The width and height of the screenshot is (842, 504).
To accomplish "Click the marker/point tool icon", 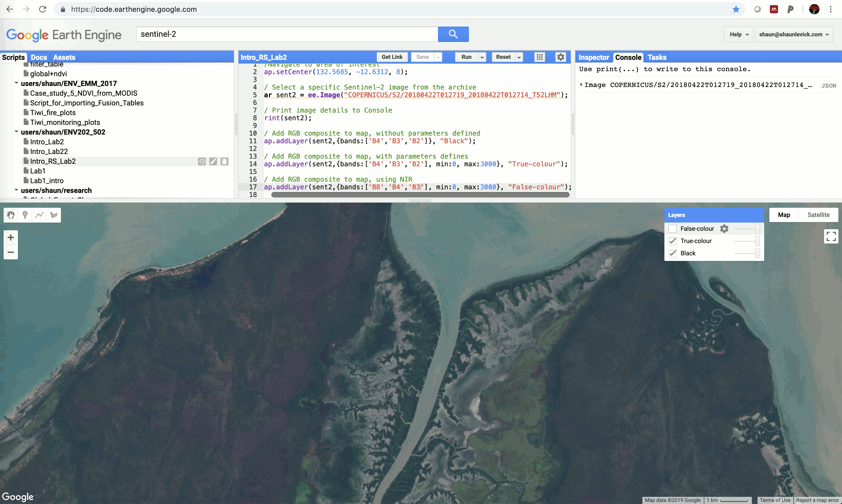I will (x=25, y=215).
